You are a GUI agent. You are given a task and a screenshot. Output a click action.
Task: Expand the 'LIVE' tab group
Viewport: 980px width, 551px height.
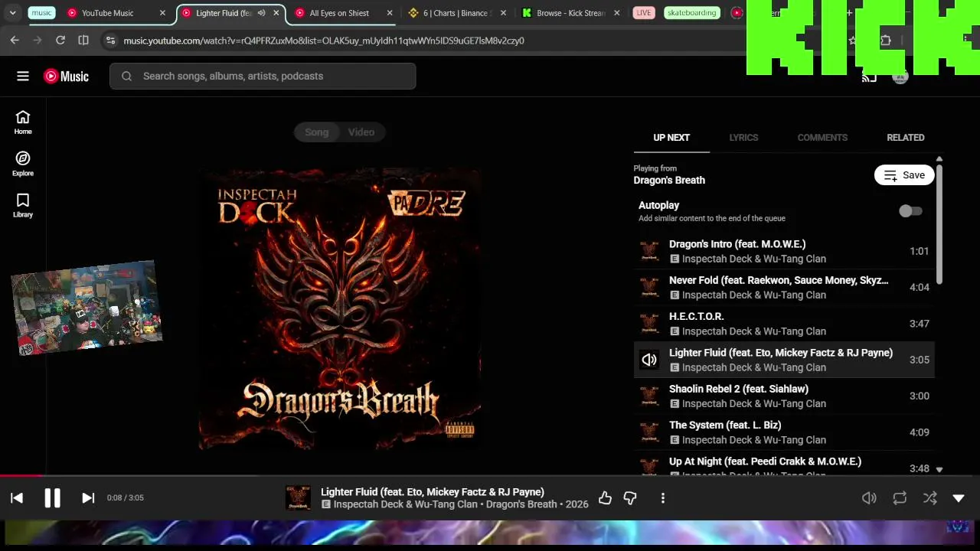[x=644, y=13]
